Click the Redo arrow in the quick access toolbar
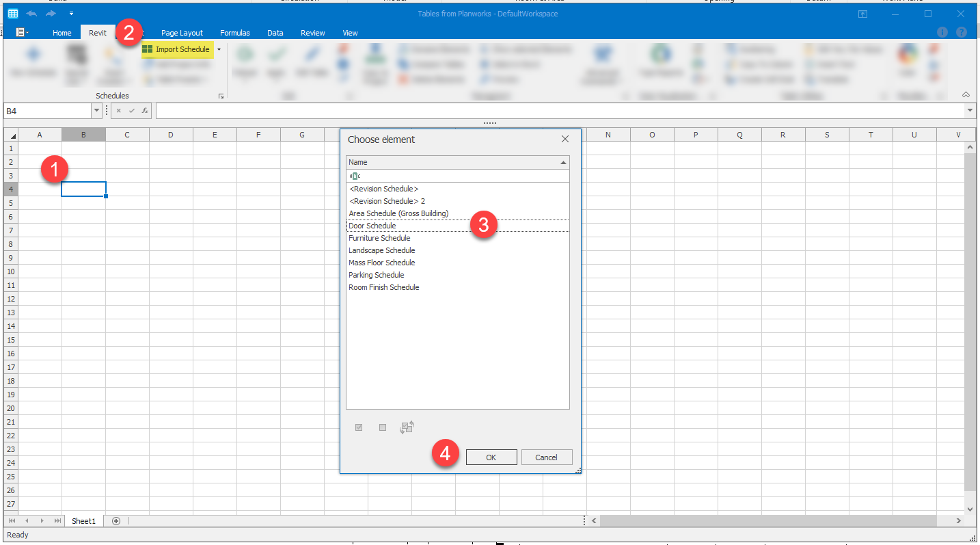The width and height of the screenshot is (980, 545). [x=51, y=12]
